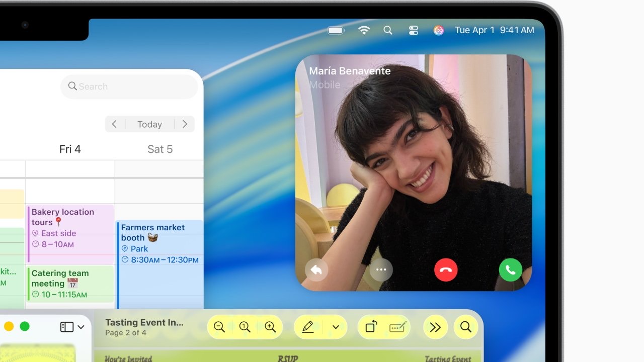Rotate the page in Preview
The image size is (644, 362).
tap(371, 327)
